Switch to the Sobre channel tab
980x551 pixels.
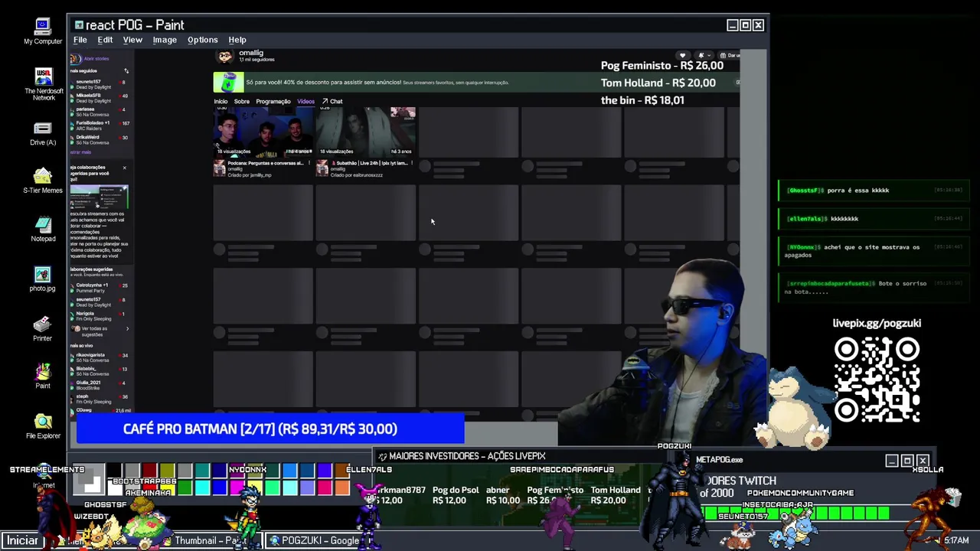(x=242, y=102)
